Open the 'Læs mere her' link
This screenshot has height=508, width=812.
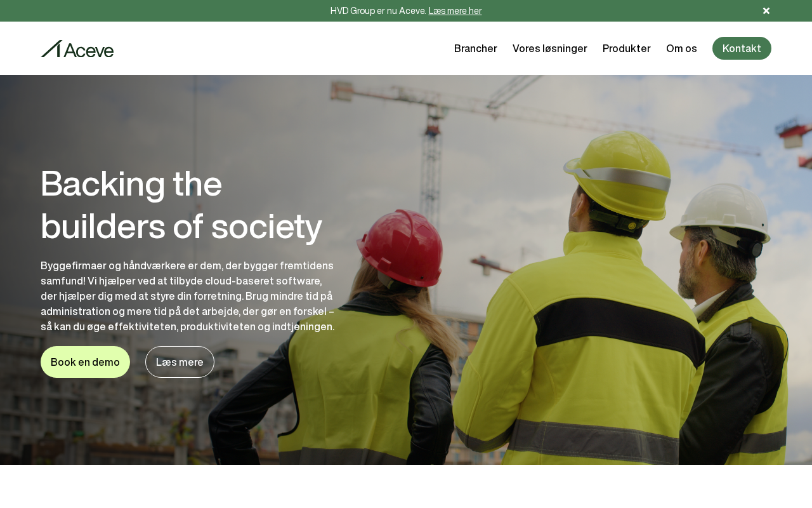point(455,11)
